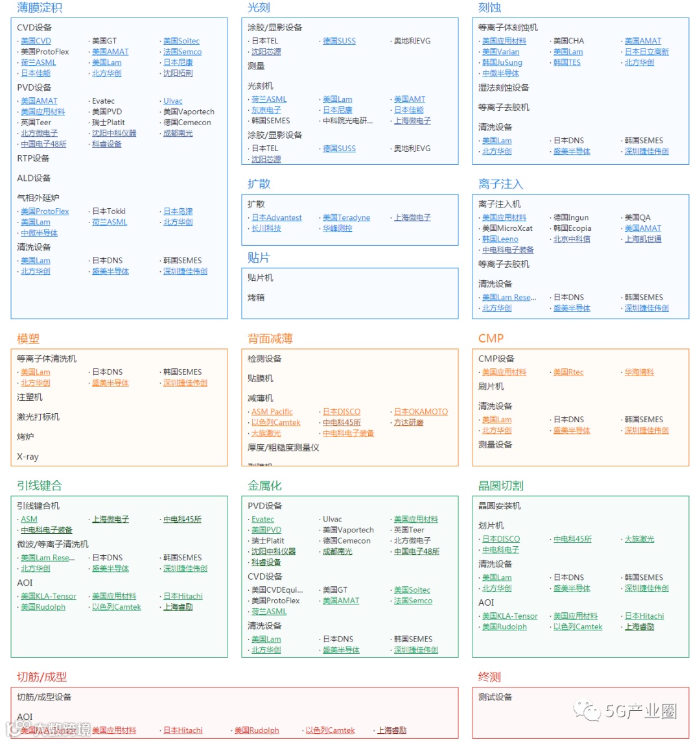Screen dimensions: 700x742
Task: Open 以色列Camtek link in 切筋/成型 AOI
Action: [330, 731]
